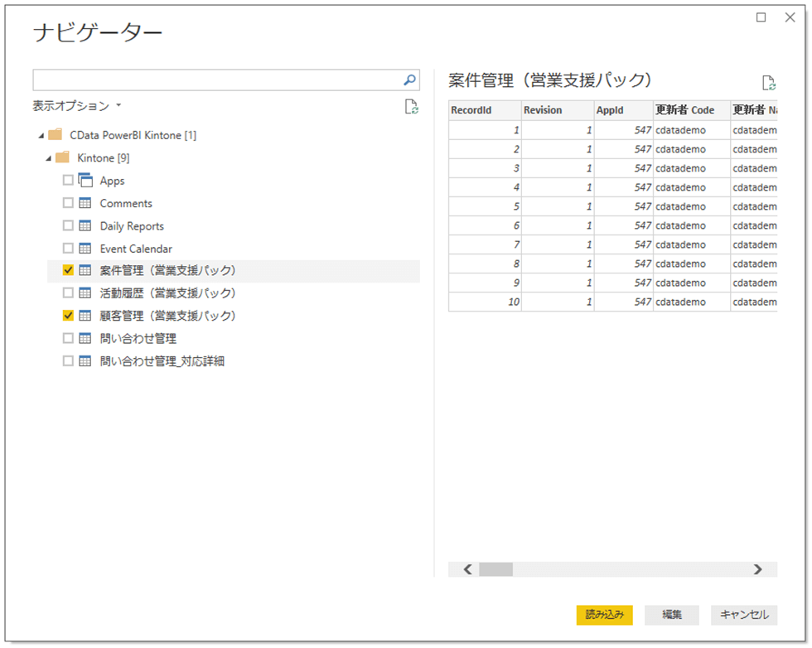Open the 表示オプション dropdown
The image size is (812, 648).
coord(77,106)
